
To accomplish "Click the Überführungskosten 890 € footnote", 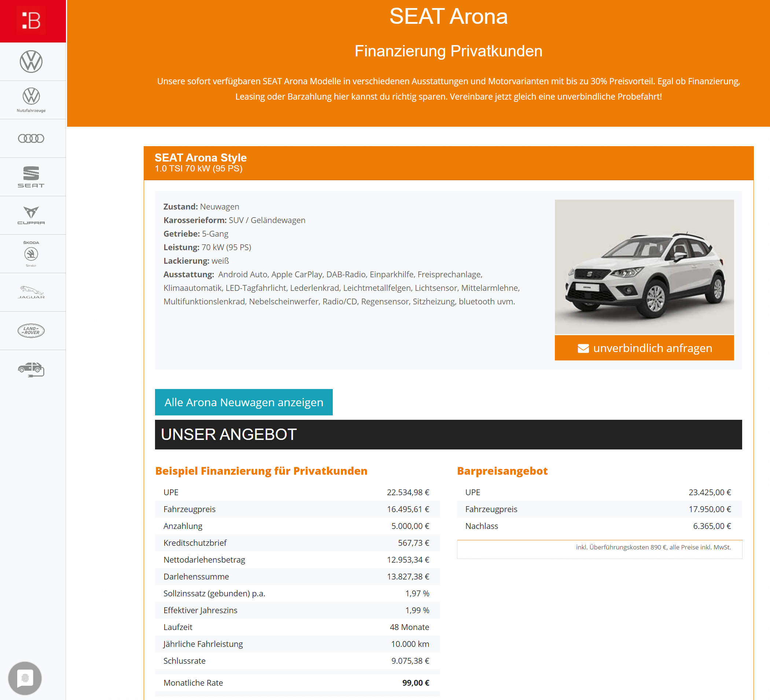I will (653, 547).
